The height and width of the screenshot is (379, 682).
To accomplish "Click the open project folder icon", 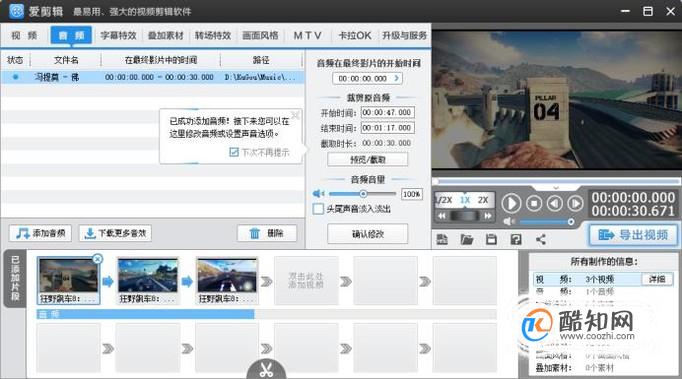I will pos(467,239).
